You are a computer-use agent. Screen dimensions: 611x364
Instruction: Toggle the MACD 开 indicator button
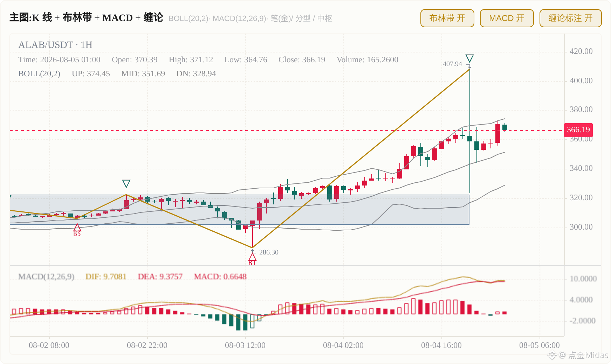pyautogui.click(x=507, y=18)
